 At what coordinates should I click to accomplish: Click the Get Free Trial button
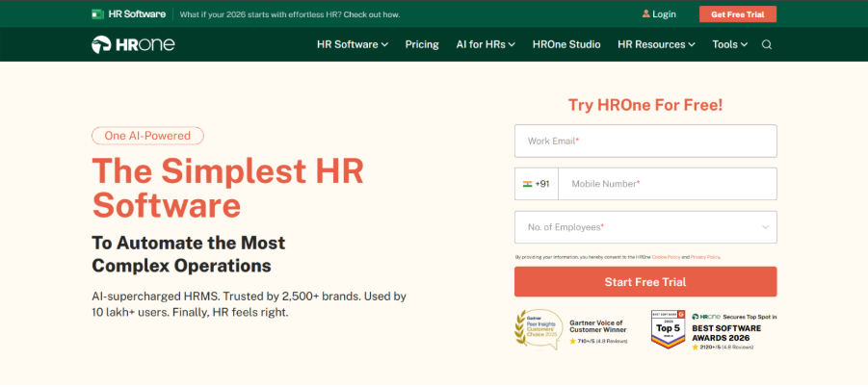pyautogui.click(x=737, y=14)
